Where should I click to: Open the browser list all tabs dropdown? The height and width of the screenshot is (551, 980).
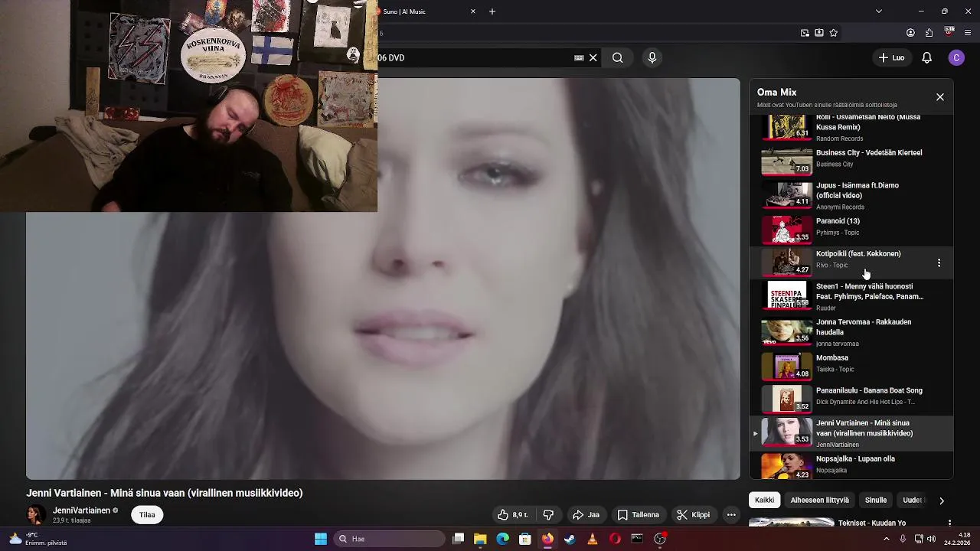click(879, 11)
